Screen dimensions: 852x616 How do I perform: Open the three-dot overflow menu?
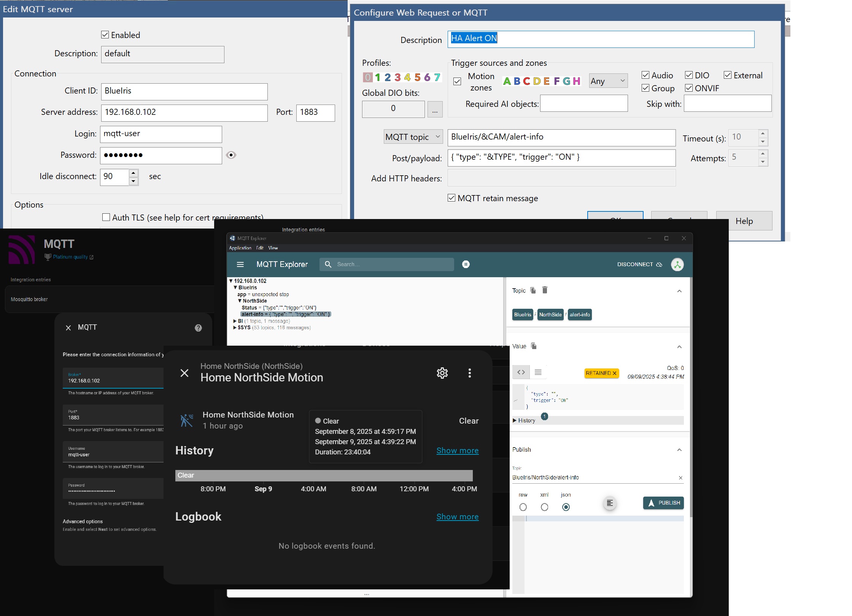click(470, 373)
